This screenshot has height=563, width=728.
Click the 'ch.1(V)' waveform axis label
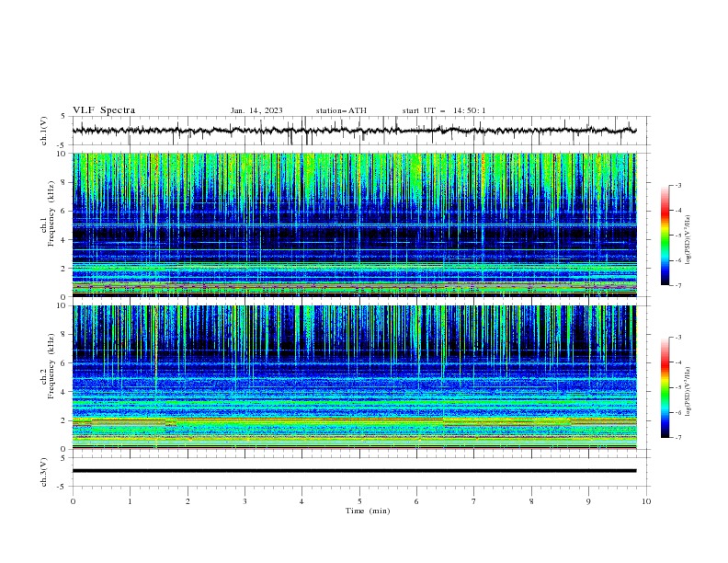click(x=44, y=131)
